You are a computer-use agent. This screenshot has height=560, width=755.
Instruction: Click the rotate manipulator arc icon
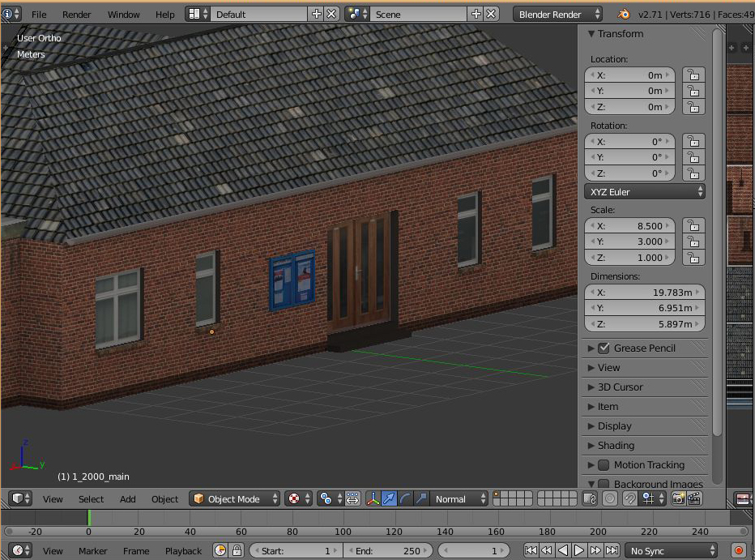point(405,499)
